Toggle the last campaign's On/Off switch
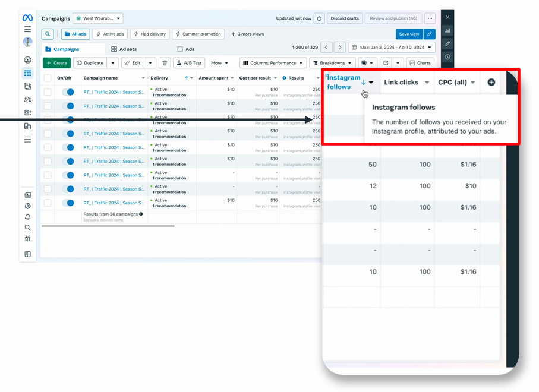The image size is (539, 392). coord(68,203)
